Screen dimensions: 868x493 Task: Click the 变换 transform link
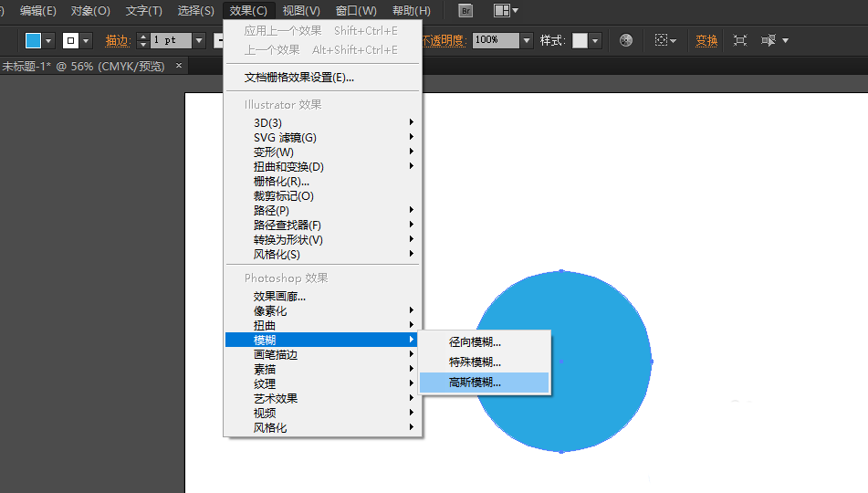tap(706, 40)
